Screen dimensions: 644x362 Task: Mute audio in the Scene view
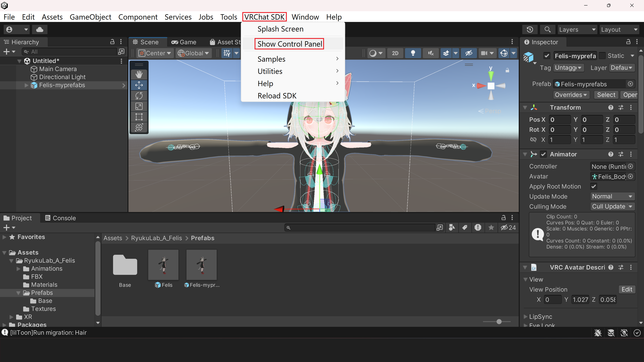[431, 53]
